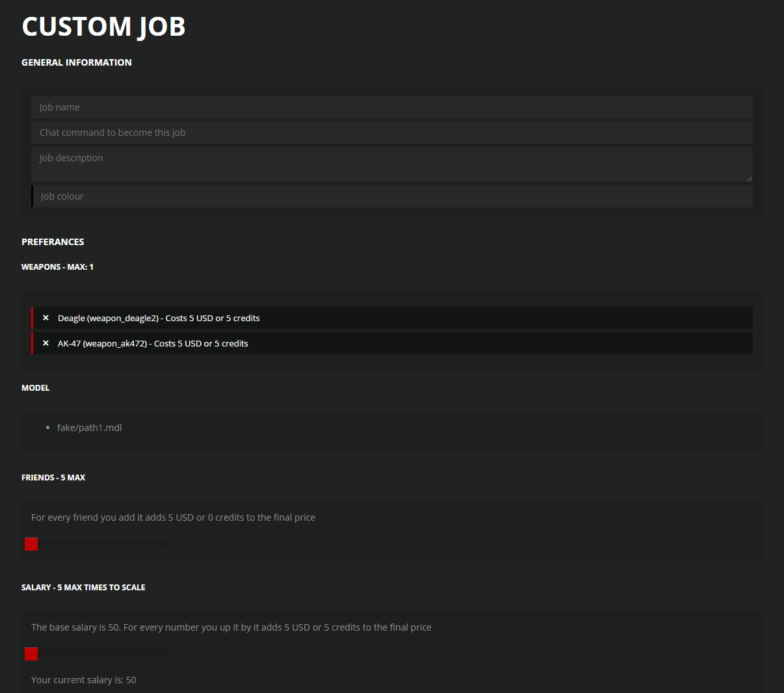
Task: Click the black Job colour swatch bar
Action: [x=32, y=196]
